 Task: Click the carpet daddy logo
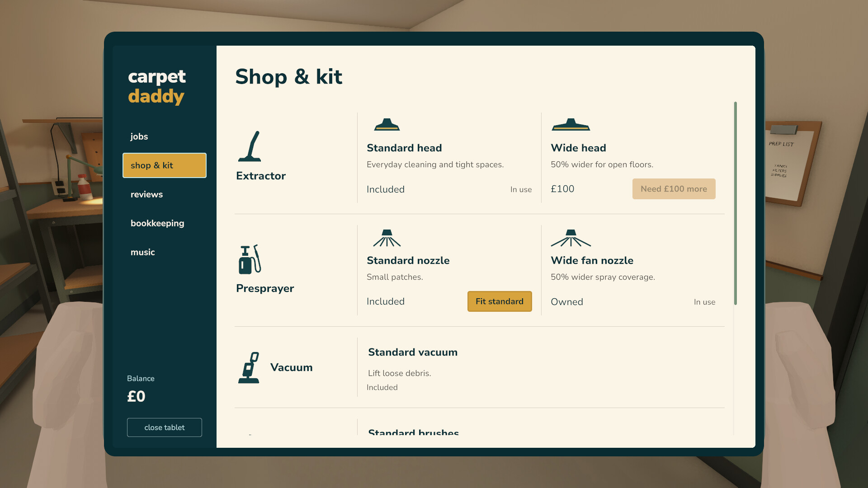[156, 86]
